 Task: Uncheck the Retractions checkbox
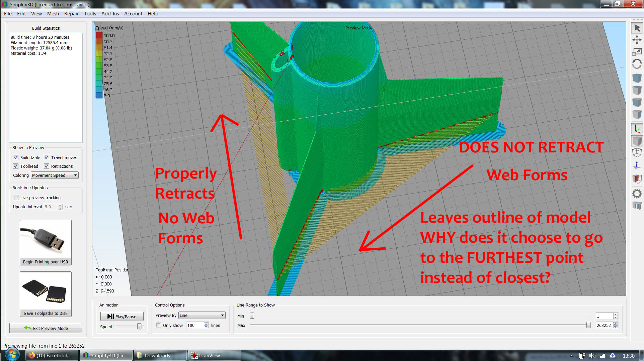pos(47,166)
